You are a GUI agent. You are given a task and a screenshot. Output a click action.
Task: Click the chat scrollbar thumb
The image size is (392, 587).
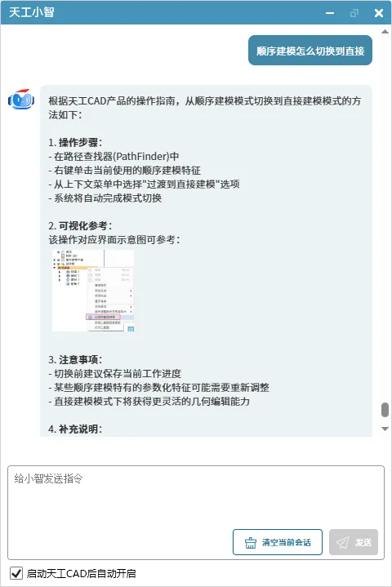coord(385,410)
